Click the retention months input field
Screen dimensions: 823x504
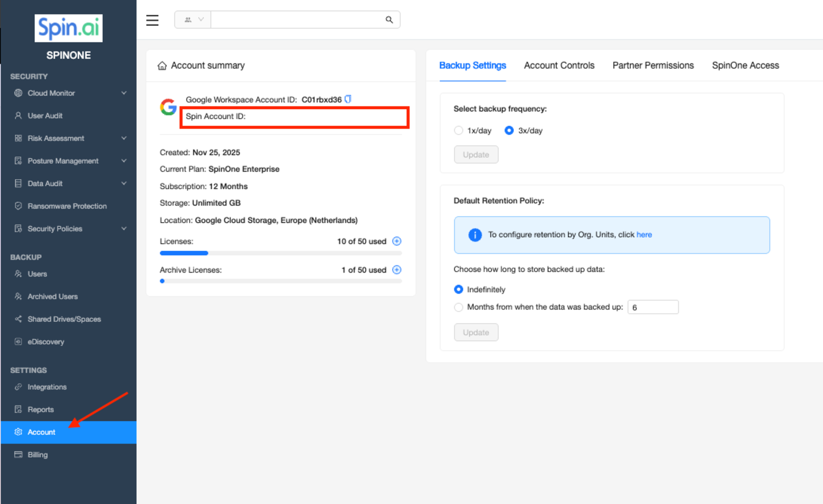click(653, 307)
